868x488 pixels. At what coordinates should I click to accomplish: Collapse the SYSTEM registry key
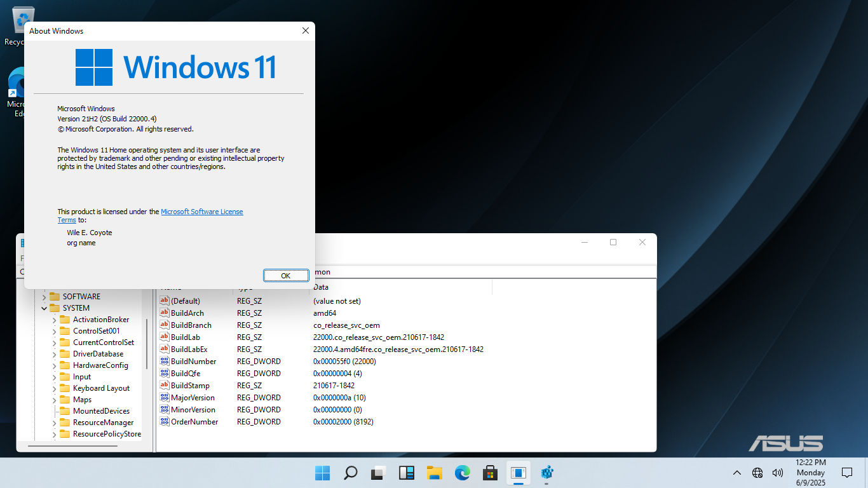click(44, 308)
